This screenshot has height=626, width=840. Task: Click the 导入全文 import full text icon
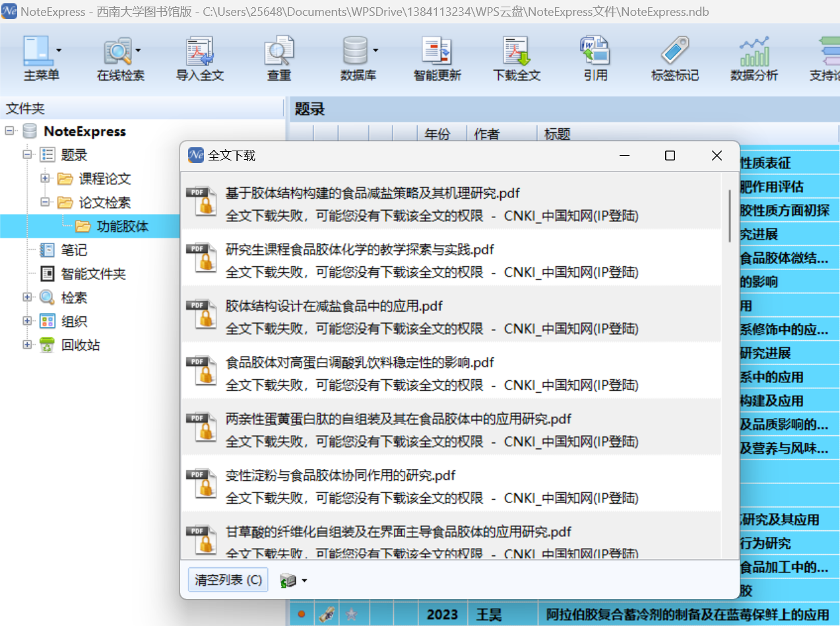click(x=199, y=52)
